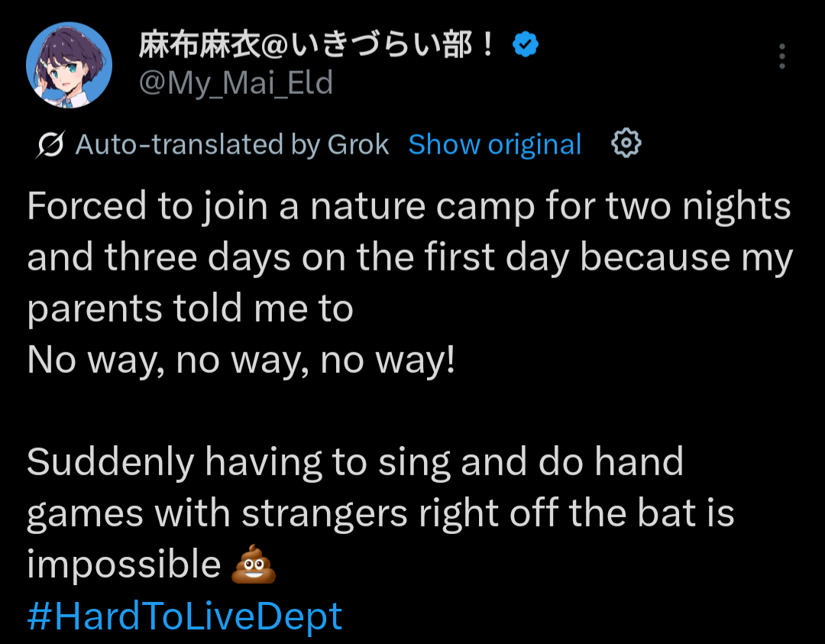Tap the word "impossible"
Screen dimensions: 825x644
click(124, 565)
